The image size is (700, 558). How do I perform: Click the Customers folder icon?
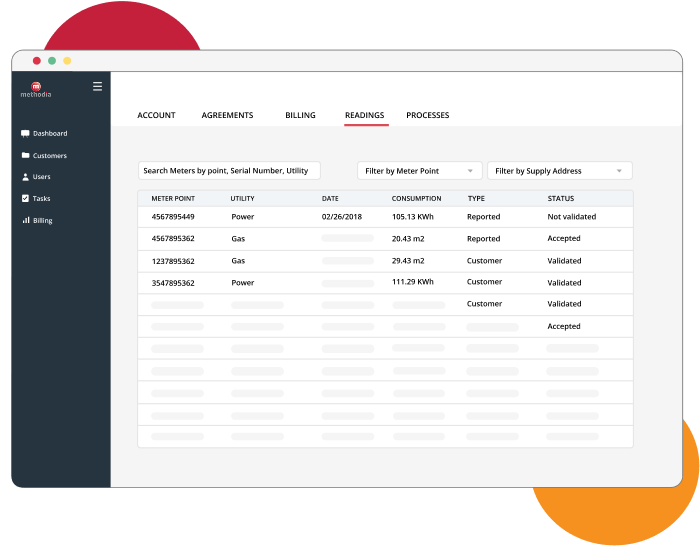tap(25, 155)
